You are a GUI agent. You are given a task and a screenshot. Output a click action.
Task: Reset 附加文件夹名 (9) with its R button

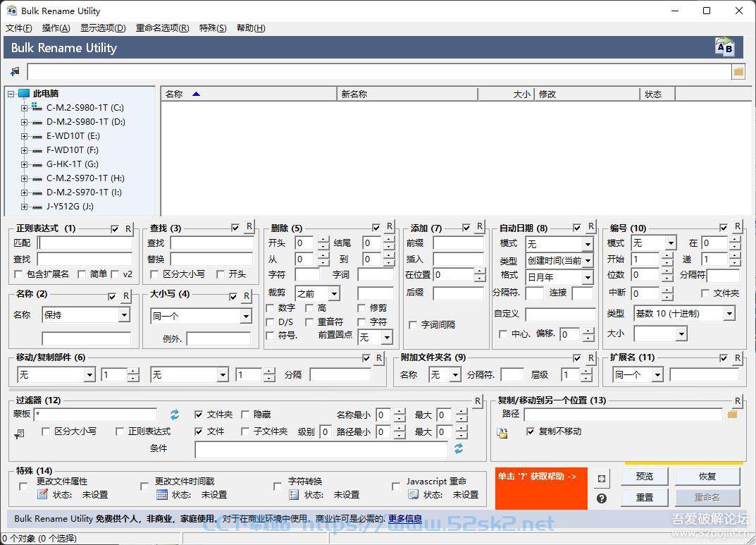[x=590, y=358]
